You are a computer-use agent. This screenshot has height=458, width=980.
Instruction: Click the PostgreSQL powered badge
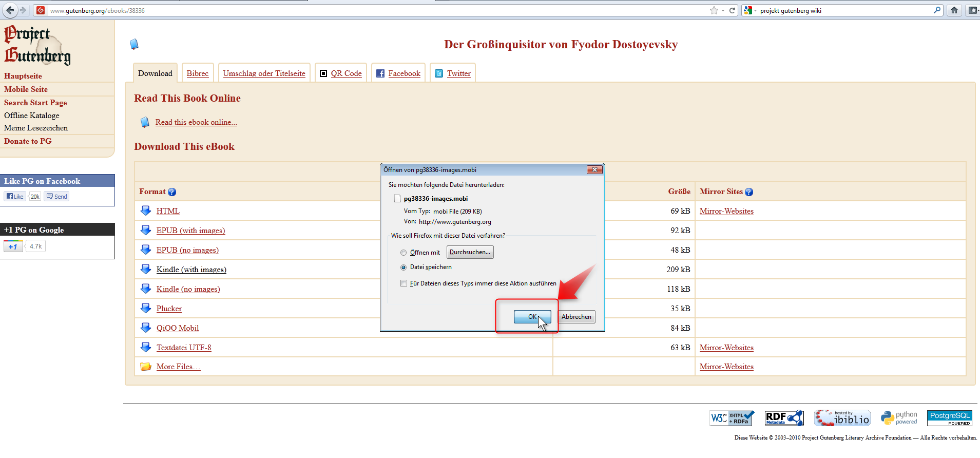click(x=950, y=418)
